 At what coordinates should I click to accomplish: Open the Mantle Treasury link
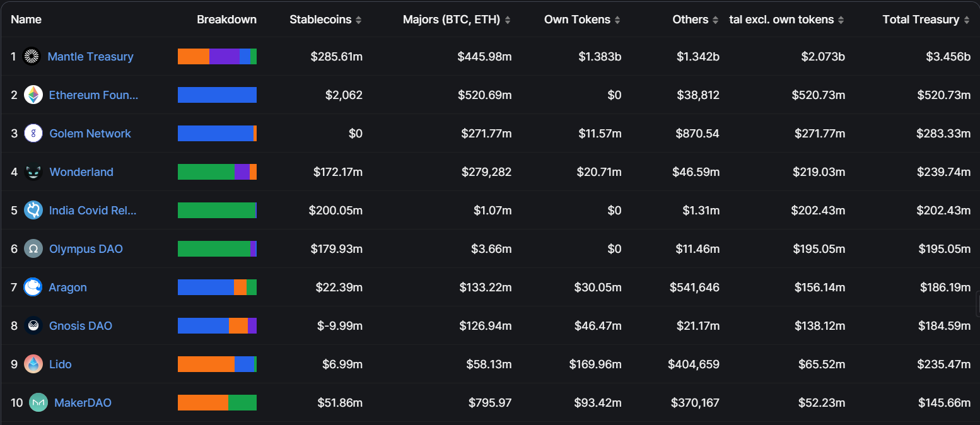[x=91, y=57]
